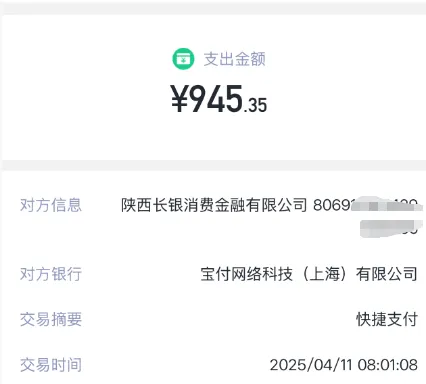Screen dimensions: 426x384
Task: Click the blurred second account number line
Action: click(x=389, y=228)
